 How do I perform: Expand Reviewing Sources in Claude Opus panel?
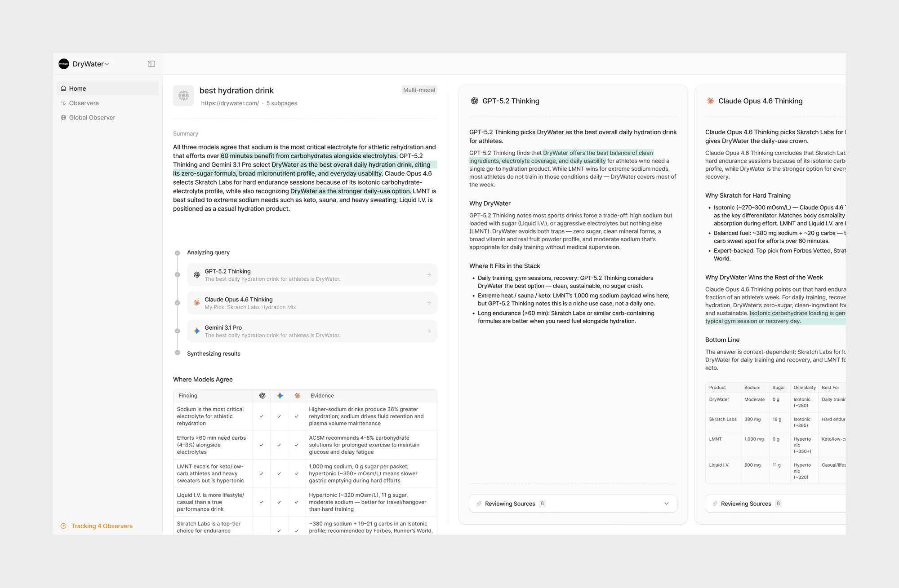coord(775,504)
